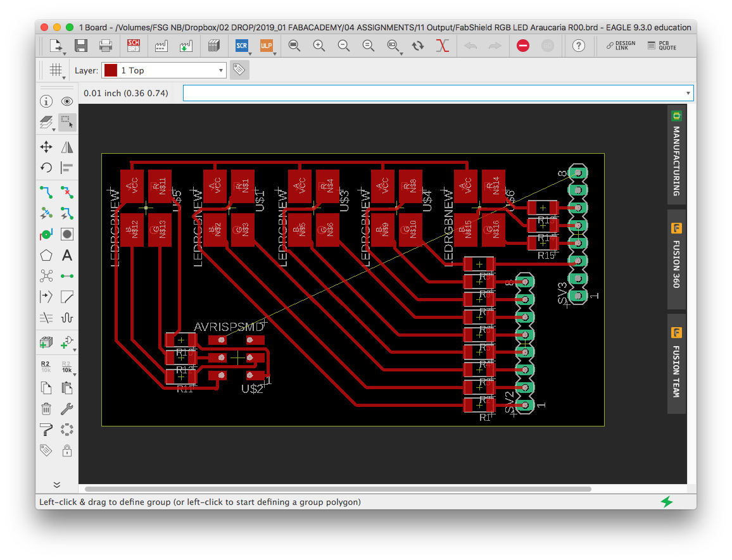Expand the SCR dropdown arrow
Viewport: 732px width, 560px height.
(x=250, y=54)
